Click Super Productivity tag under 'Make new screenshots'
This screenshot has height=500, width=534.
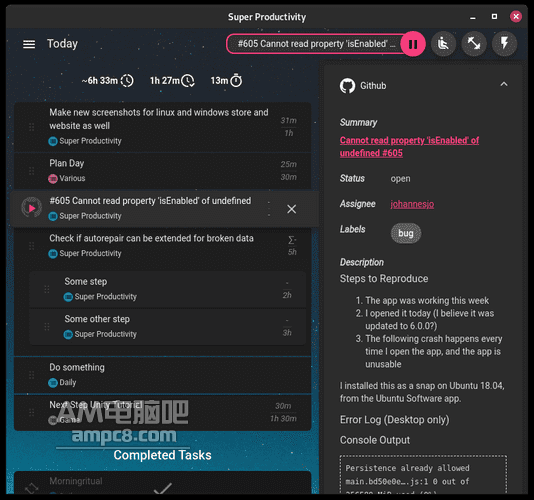[x=85, y=141]
